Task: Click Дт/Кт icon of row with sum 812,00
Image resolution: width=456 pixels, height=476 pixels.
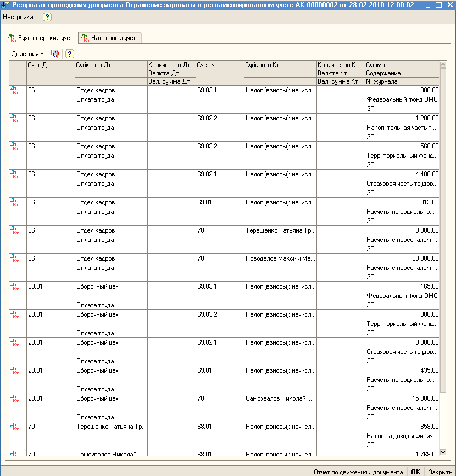Action: pos(15,202)
